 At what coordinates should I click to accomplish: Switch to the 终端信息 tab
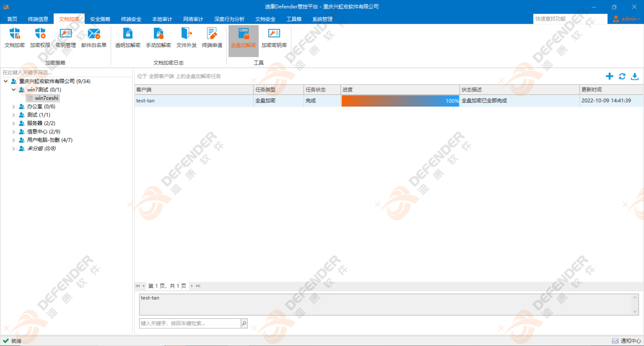pos(38,19)
